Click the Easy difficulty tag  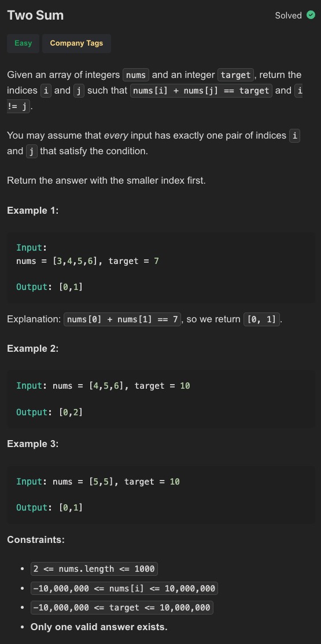[23, 43]
